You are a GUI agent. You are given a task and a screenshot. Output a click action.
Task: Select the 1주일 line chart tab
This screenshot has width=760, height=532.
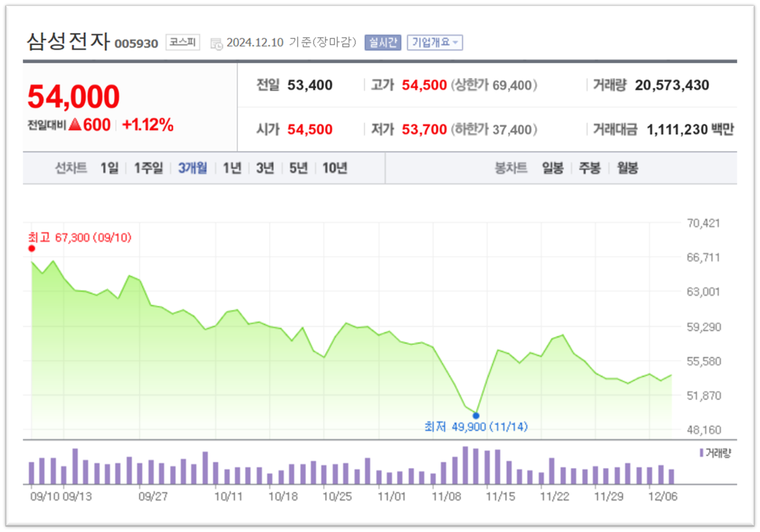coord(148,168)
